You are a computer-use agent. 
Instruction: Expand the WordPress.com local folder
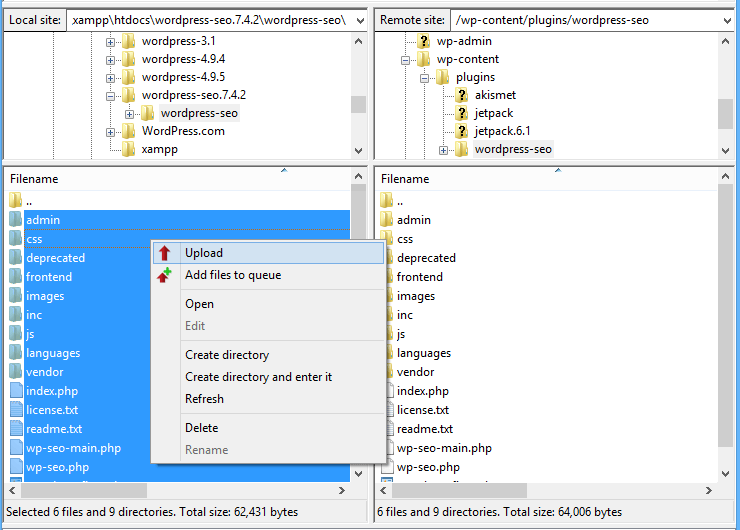110,132
